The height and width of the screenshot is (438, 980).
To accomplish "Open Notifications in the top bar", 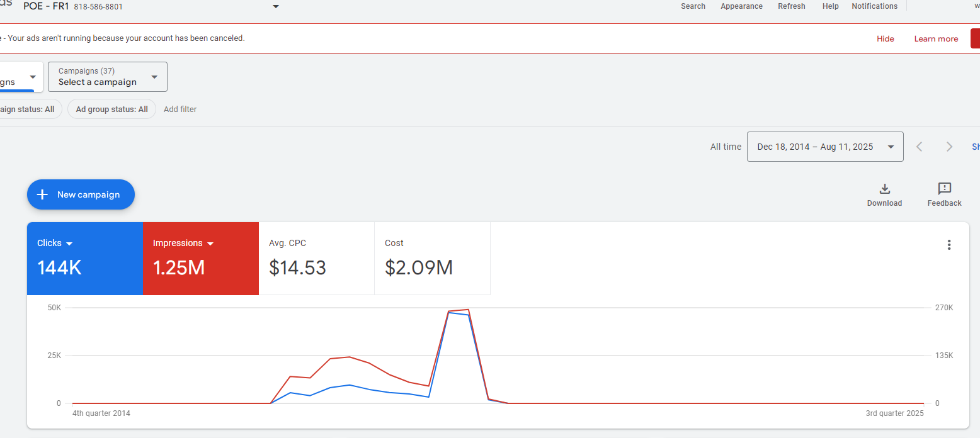I will 874,6.
